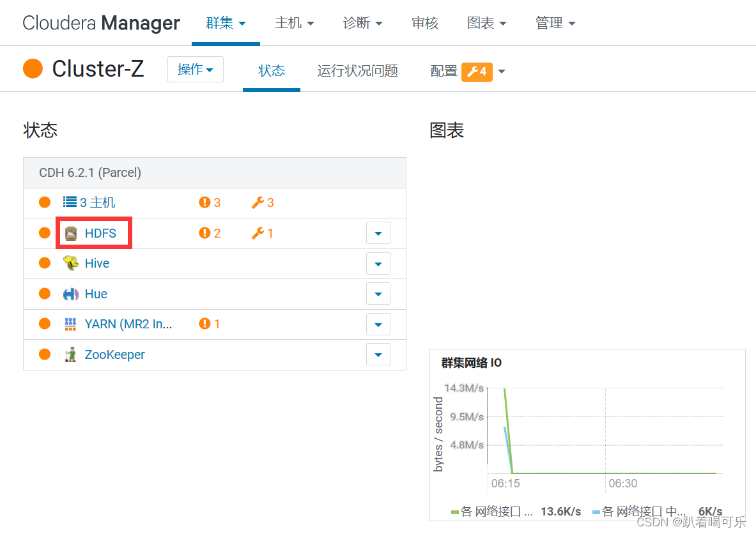Open the 配置 tab

click(444, 72)
